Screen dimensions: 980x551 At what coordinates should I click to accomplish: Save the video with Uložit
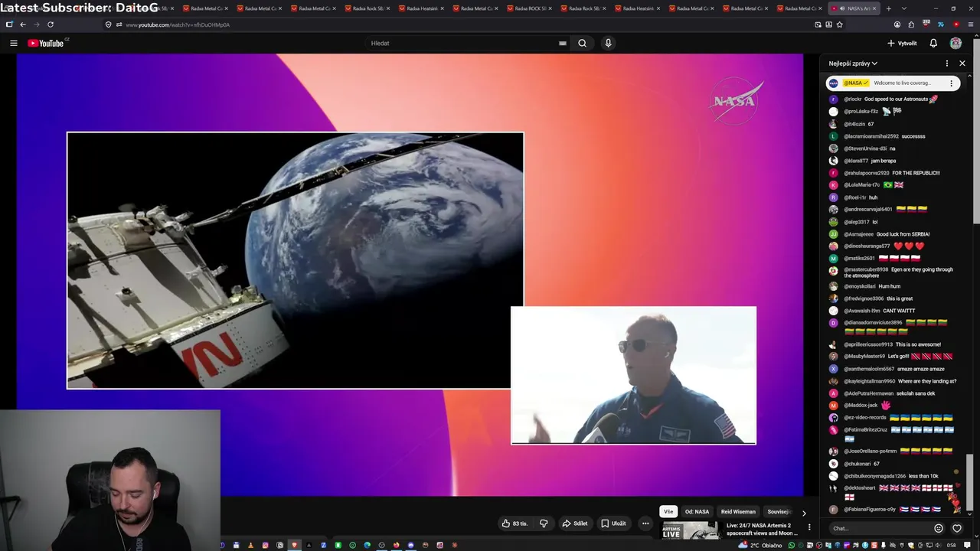613,523
